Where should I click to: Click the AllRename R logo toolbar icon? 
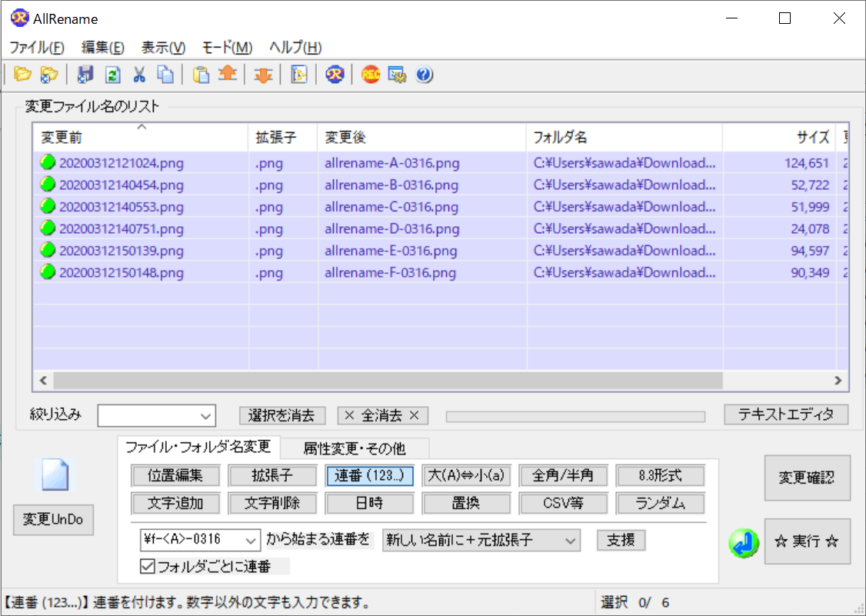tap(334, 75)
